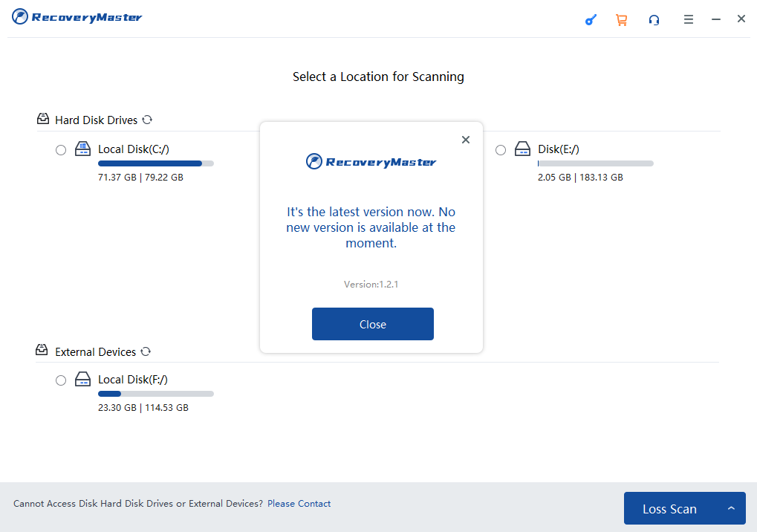Screen dimensions: 757x532
Task: Click the Disk(E:/) label
Action: 559,149
